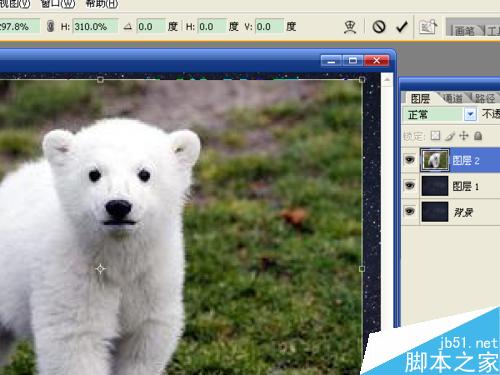Open the file browser toggle icon
This screenshot has height=375, width=500.
[x=428, y=27]
